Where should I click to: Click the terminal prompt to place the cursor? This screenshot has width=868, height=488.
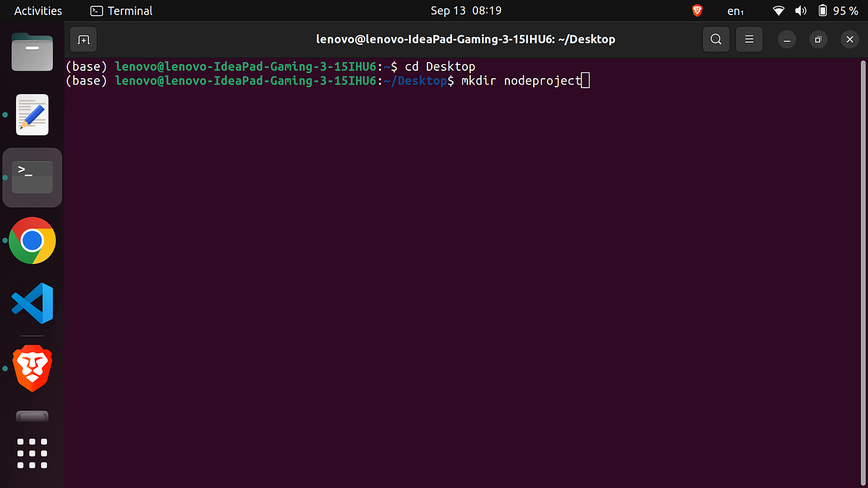tap(584, 80)
